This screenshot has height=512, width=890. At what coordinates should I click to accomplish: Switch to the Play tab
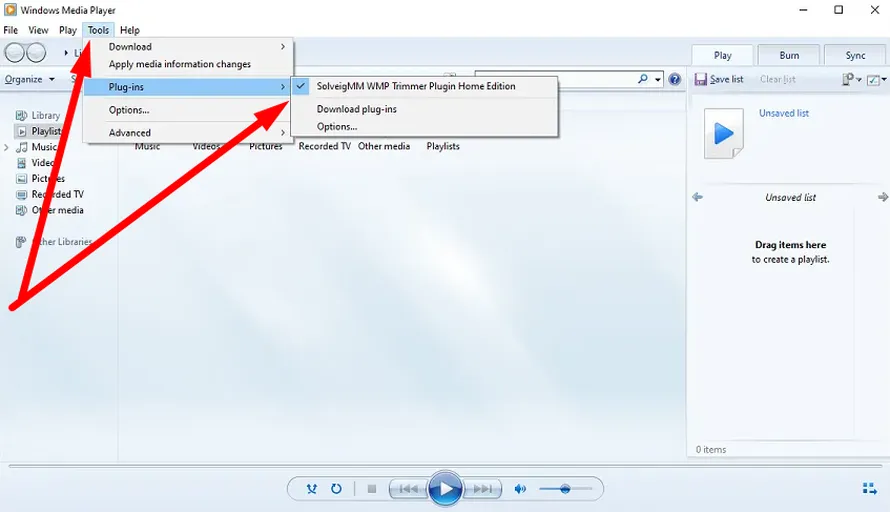click(x=723, y=55)
